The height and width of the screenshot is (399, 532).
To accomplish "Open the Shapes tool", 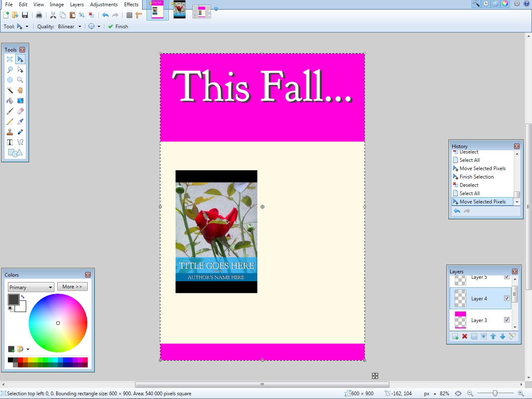I will click(15, 153).
